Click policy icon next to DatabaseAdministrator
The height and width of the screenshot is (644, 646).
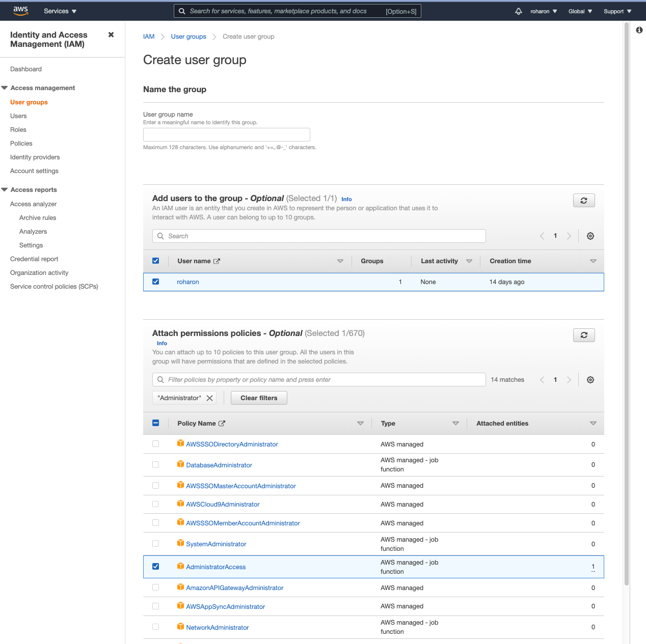click(180, 464)
